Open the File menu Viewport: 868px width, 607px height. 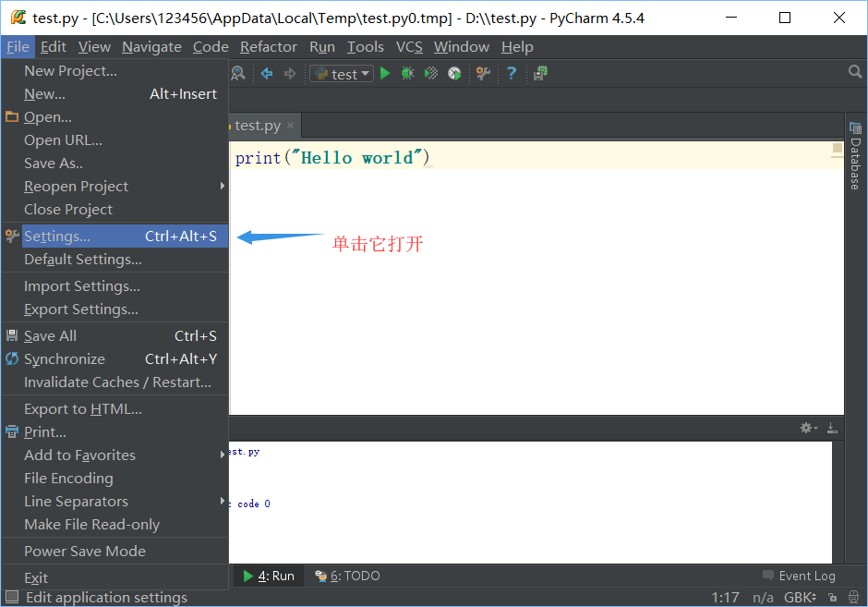[x=18, y=47]
